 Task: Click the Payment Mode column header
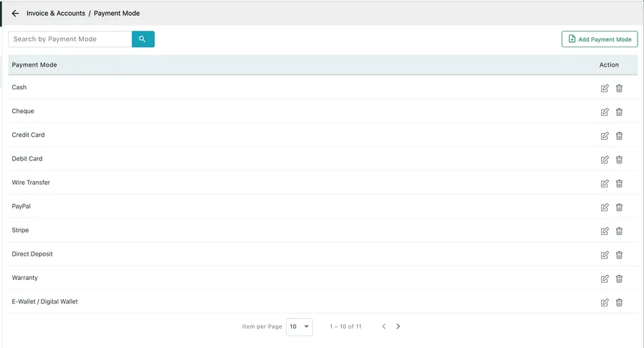pyautogui.click(x=34, y=65)
